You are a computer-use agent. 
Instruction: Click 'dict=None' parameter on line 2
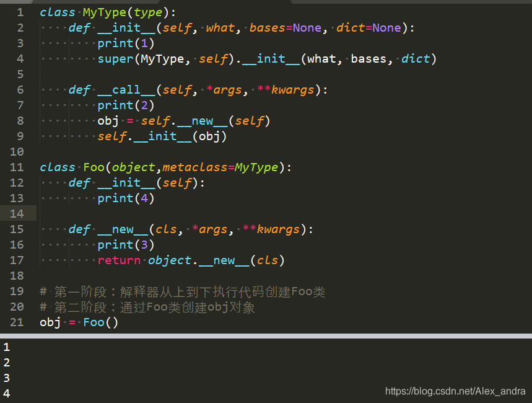coord(368,28)
